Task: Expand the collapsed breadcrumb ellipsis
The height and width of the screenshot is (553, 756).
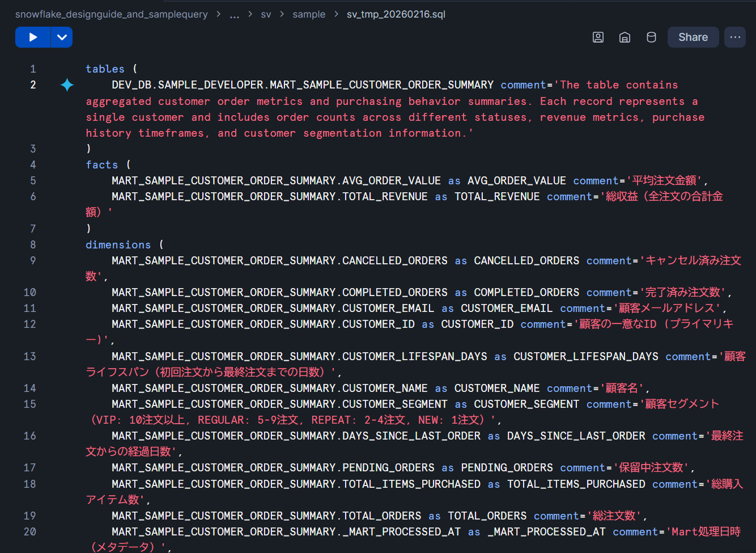Action: point(234,15)
